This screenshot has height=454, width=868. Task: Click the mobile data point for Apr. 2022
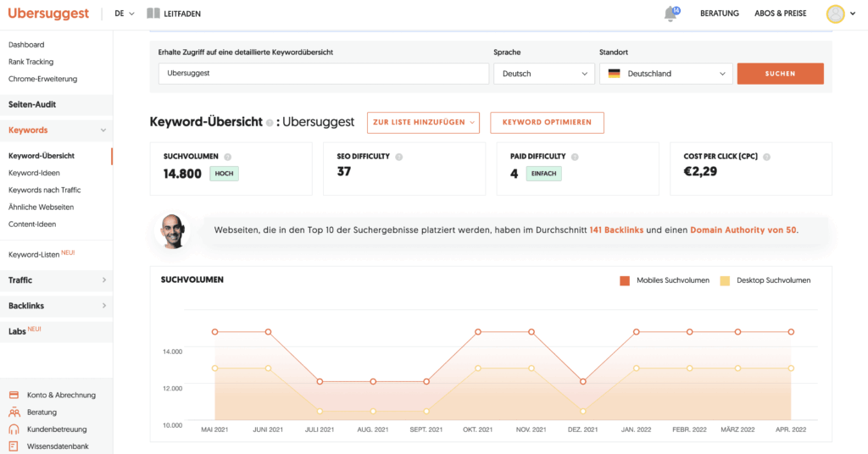coord(791,332)
